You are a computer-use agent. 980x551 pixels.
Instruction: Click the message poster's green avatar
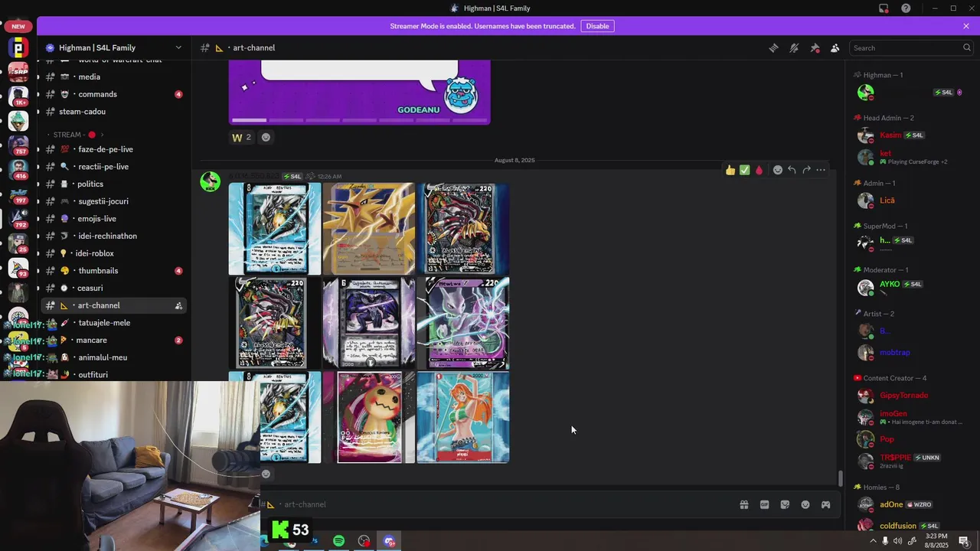210,181
